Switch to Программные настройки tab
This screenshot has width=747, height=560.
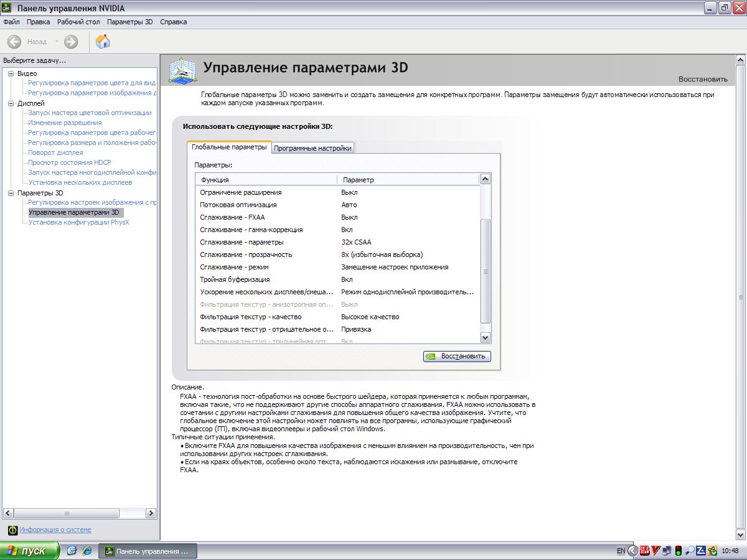(313, 148)
